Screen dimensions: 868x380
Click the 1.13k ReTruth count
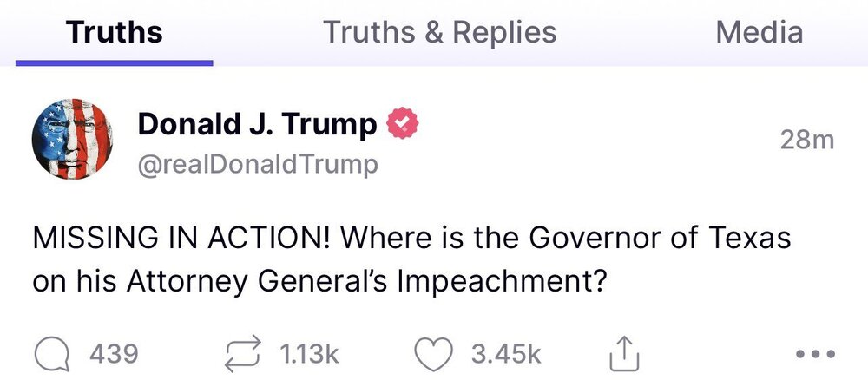coord(309,354)
